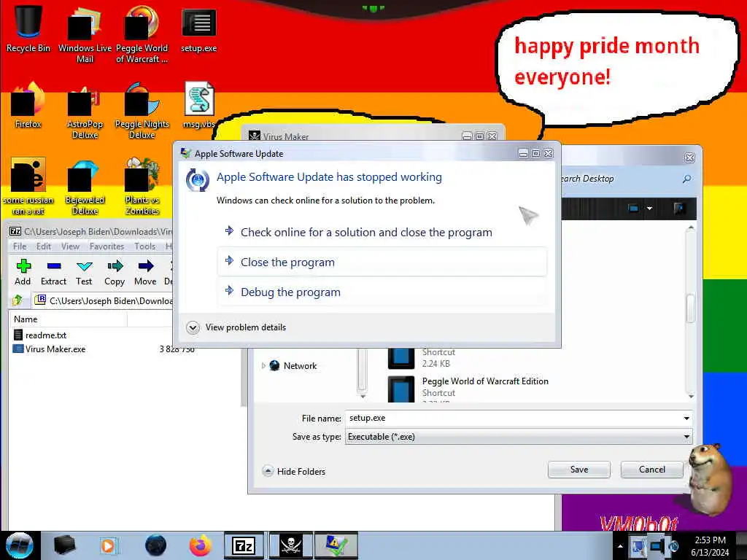Image resolution: width=747 pixels, height=560 pixels.
Task: Expand the Network tree node
Action: click(x=263, y=366)
